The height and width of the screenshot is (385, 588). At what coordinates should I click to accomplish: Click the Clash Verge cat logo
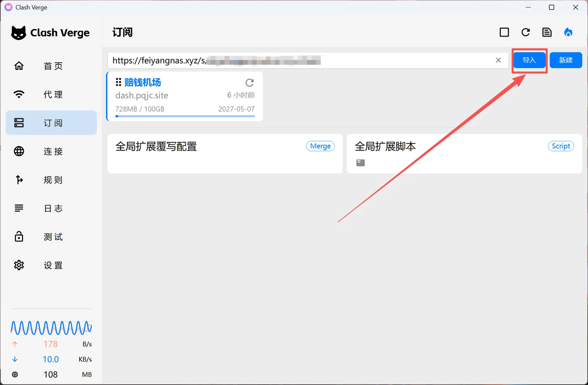(18, 33)
